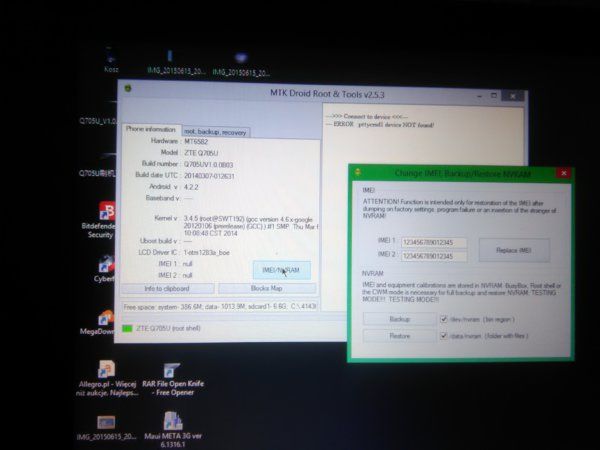The width and height of the screenshot is (600, 450).
Task: Click the Info to clipboard button
Action: click(167, 289)
